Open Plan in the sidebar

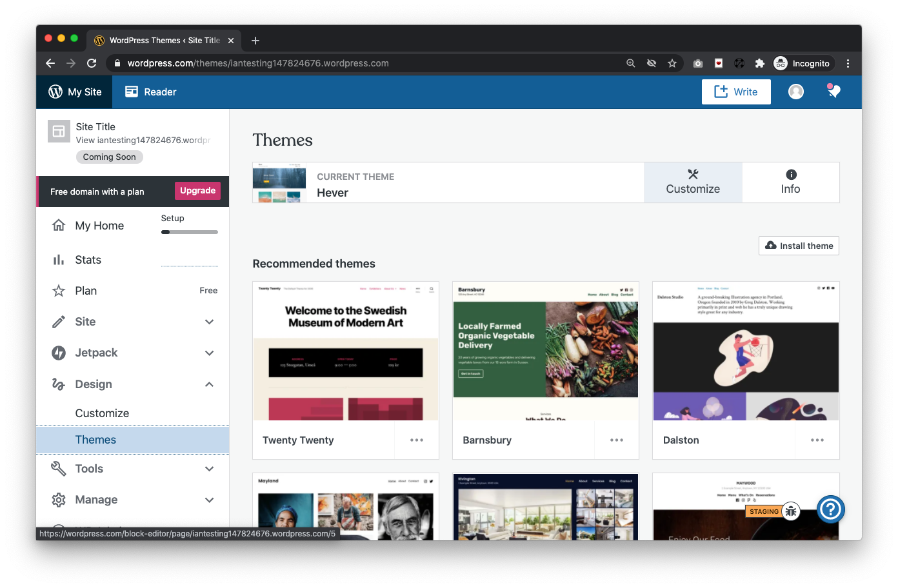point(86,291)
